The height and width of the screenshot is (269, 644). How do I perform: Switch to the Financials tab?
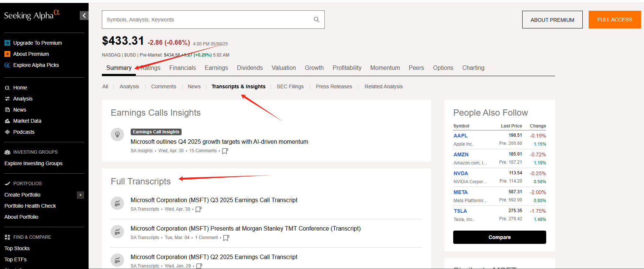(183, 68)
